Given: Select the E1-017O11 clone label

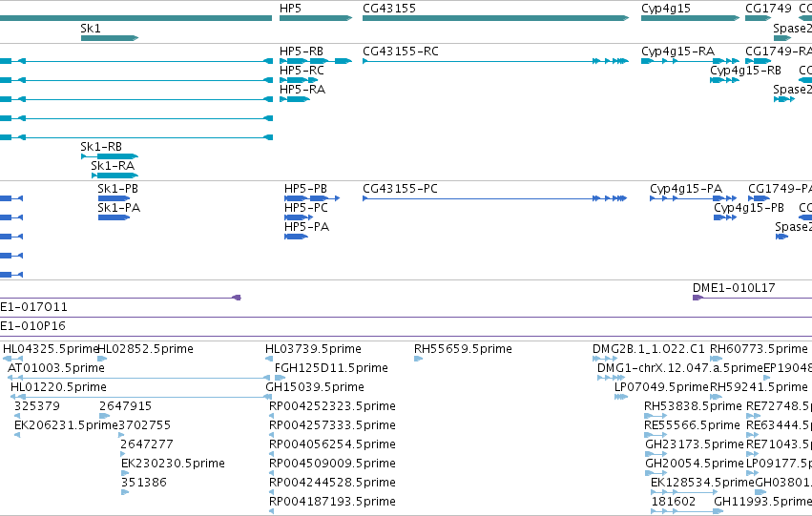Looking at the screenshot, I should [33, 307].
